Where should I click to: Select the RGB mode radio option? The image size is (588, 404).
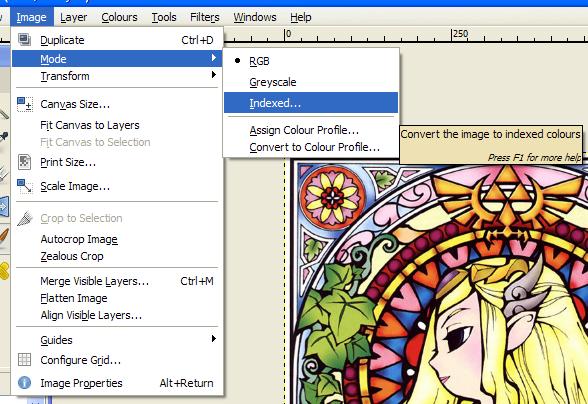point(237,60)
